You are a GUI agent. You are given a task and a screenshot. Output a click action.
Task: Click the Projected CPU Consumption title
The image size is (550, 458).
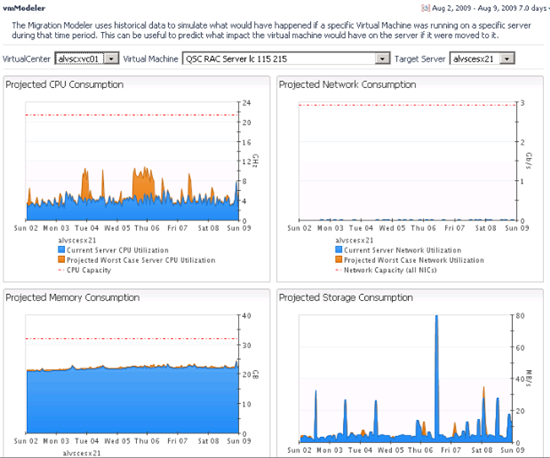[x=65, y=85]
